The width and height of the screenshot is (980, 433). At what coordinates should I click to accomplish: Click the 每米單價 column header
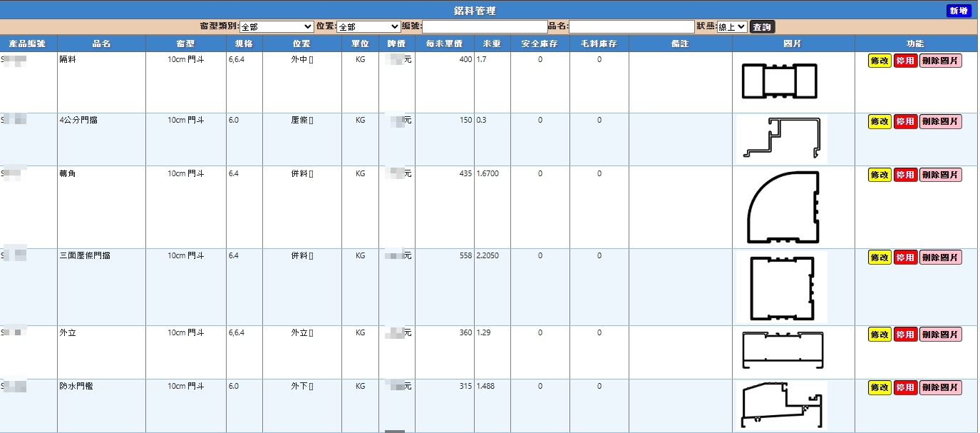pyautogui.click(x=444, y=44)
